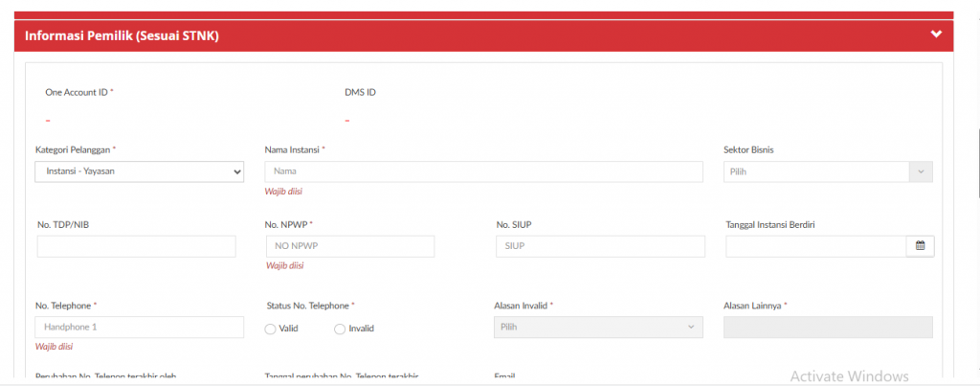This screenshot has height=386, width=980.
Task: Click the Informasi Pemilik (Sesuai STNK) header title
Action: coord(122,35)
